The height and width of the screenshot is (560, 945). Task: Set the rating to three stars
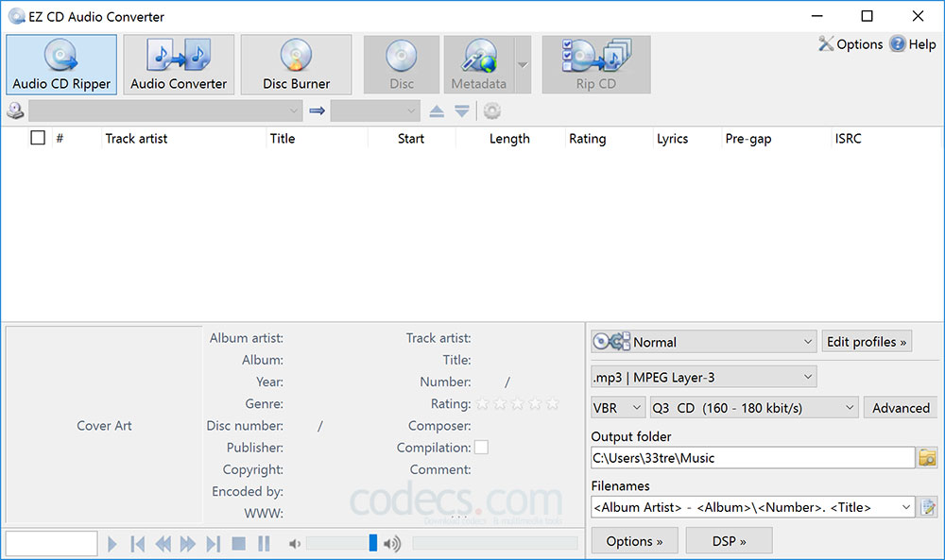(x=517, y=404)
